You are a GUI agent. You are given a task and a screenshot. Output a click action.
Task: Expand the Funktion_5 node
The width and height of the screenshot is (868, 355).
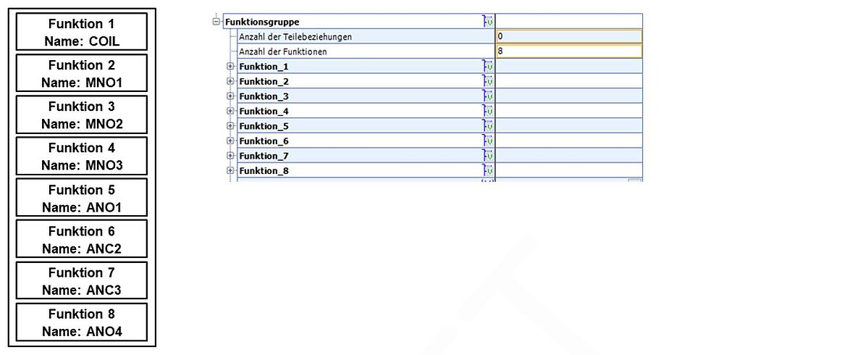point(230,126)
